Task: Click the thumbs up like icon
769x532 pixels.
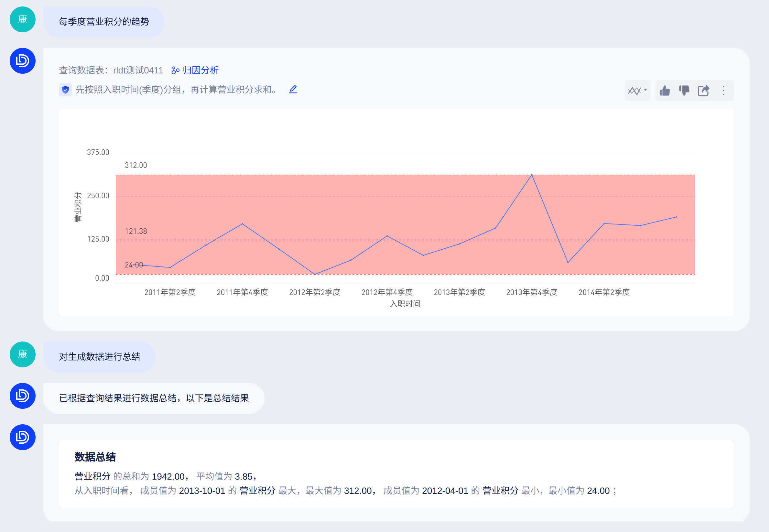Action: click(665, 91)
